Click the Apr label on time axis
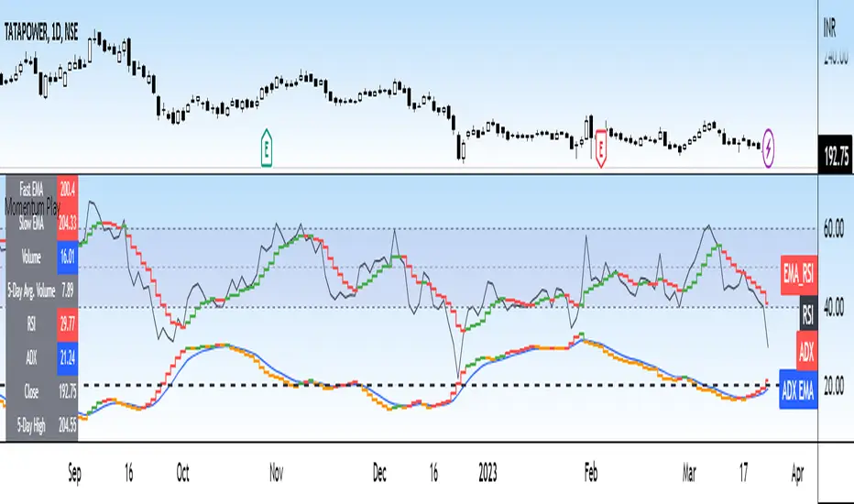The height and width of the screenshot is (504, 854). pyautogui.click(x=797, y=474)
